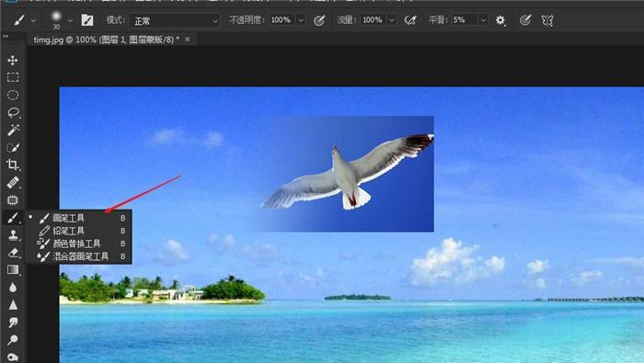Expand the opacity 100% dropdown arrow

[x=301, y=20]
